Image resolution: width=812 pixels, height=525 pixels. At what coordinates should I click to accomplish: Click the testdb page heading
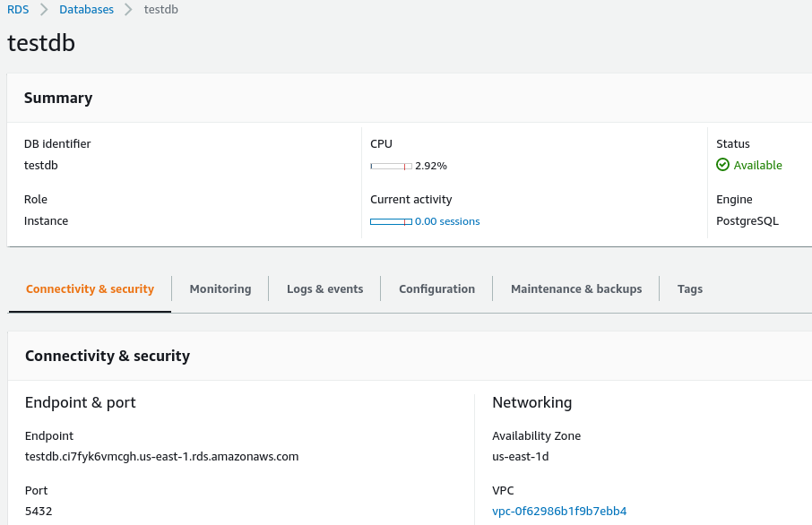(41, 43)
